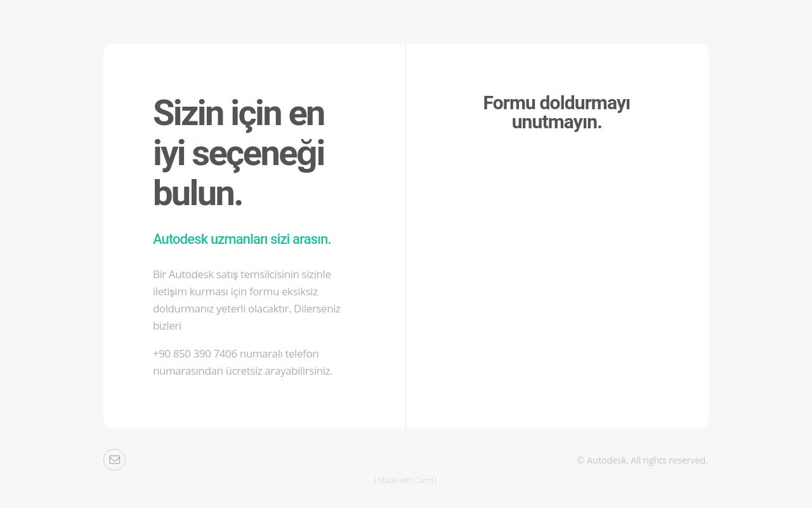Click '© Autodesk. All rights reserved.' text
This screenshot has width=812, height=508.
tap(642, 460)
